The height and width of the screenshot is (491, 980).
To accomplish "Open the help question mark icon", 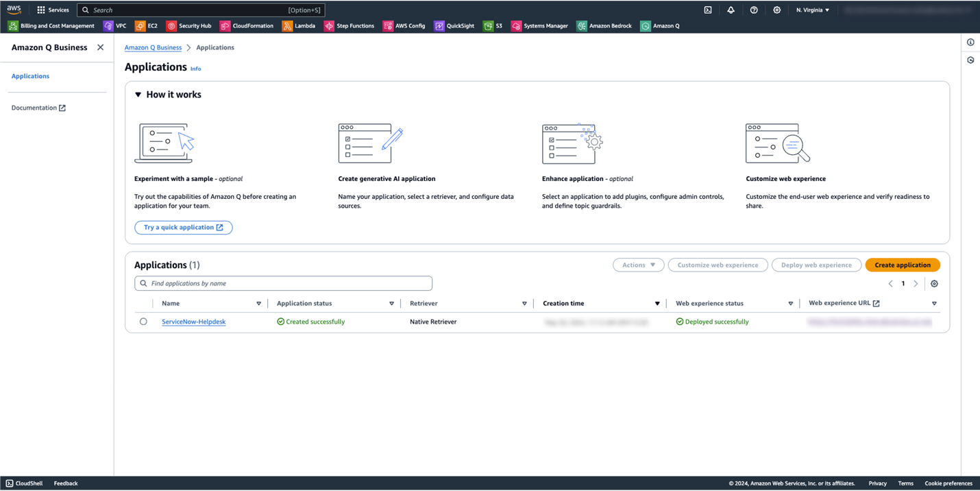I will click(754, 10).
